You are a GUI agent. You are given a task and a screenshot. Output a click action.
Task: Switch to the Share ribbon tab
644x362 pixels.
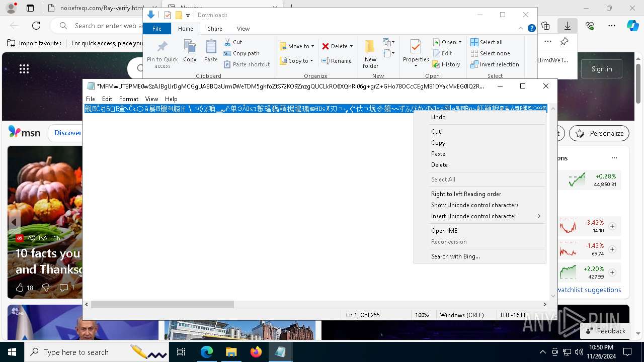215,29
